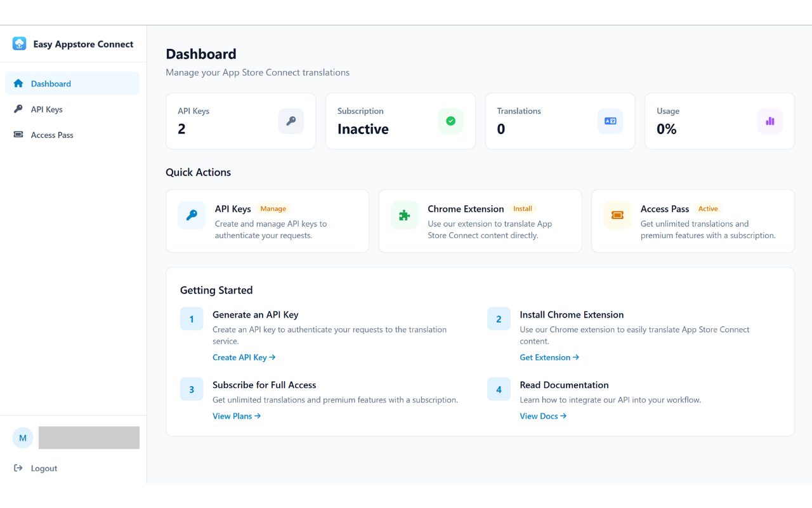Click the Quick Actions heading

click(x=199, y=172)
